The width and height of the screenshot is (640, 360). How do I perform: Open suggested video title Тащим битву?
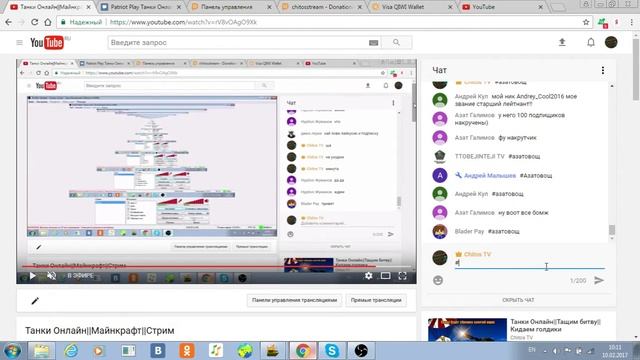coord(555,325)
